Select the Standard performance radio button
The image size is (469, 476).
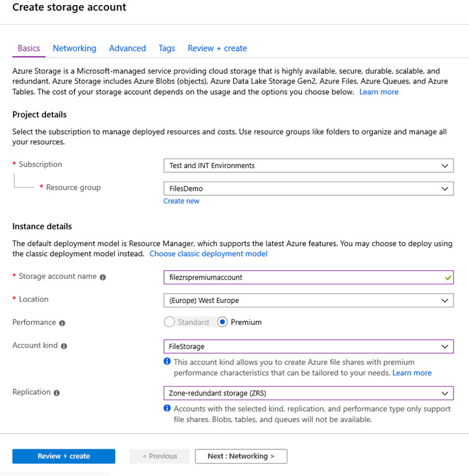(169, 322)
